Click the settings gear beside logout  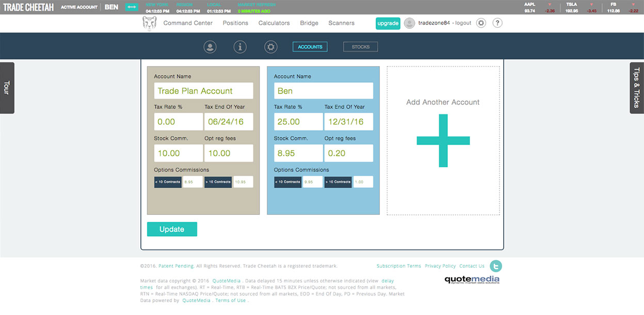click(x=481, y=23)
